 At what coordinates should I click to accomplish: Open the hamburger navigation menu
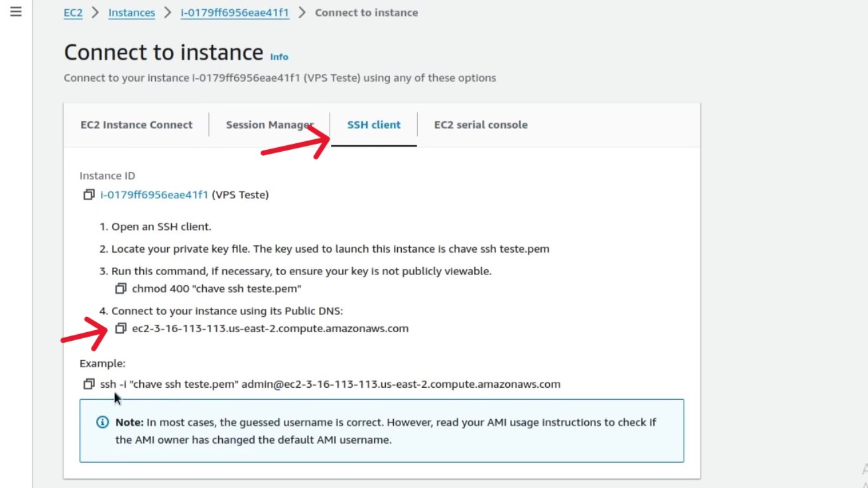[16, 12]
